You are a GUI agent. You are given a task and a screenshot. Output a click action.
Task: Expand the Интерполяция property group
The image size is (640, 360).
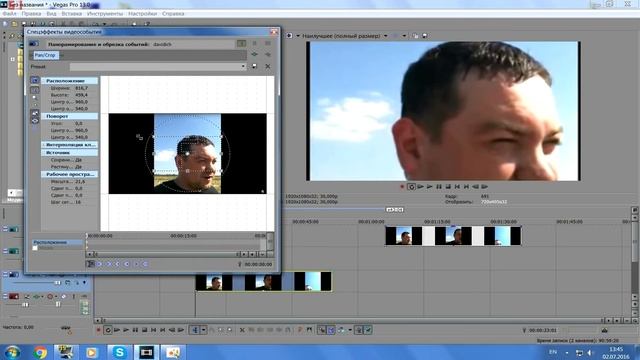(x=70, y=145)
